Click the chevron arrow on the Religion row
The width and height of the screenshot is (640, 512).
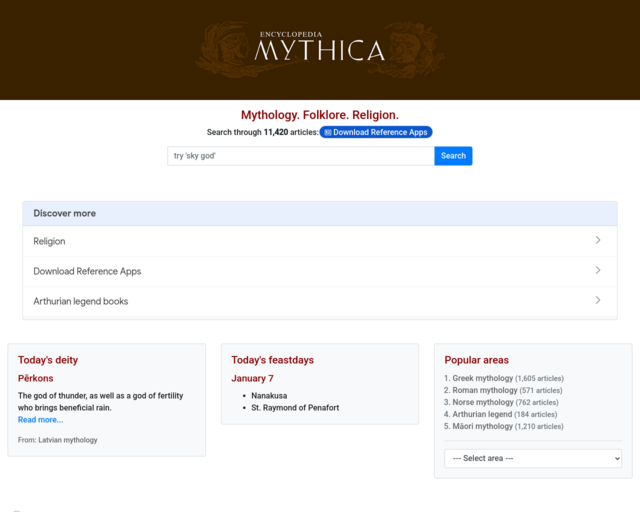598,240
